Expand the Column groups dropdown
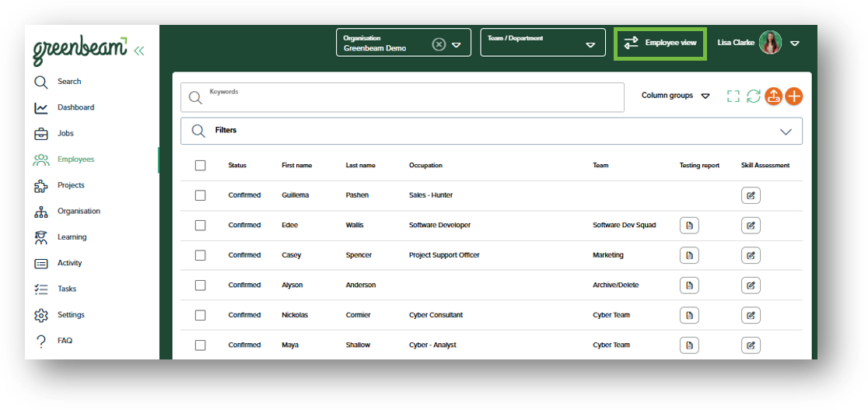This screenshot has width=868, height=410. (675, 96)
